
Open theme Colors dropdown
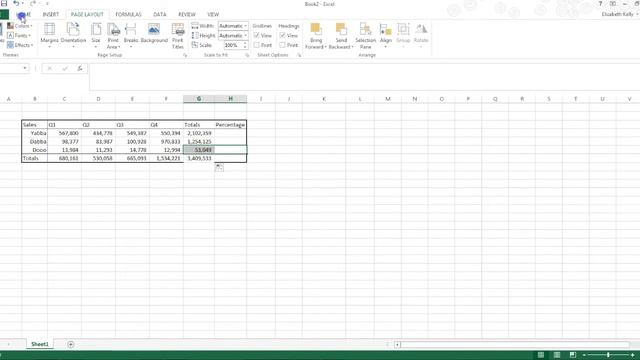pyautogui.click(x=20, y=26)
